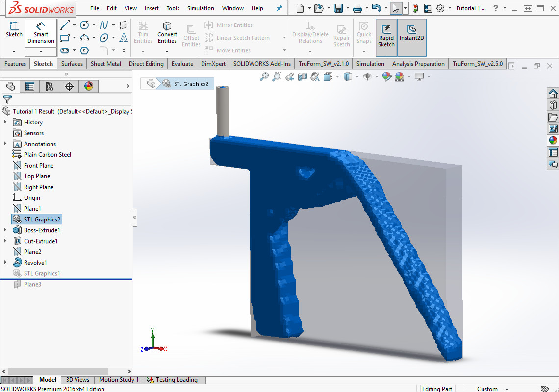Open the Display Style dropdown
This screenshot has width=559, height=392.
pos(356,77)
